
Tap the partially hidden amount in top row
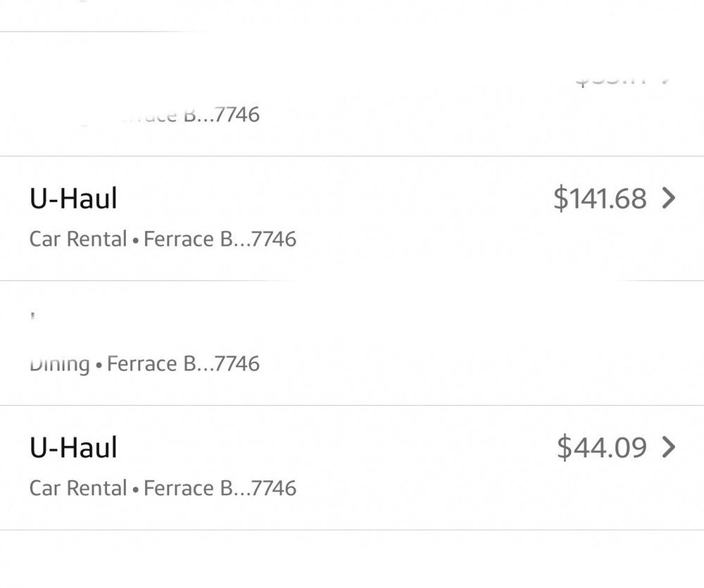[x=610, y=80]
